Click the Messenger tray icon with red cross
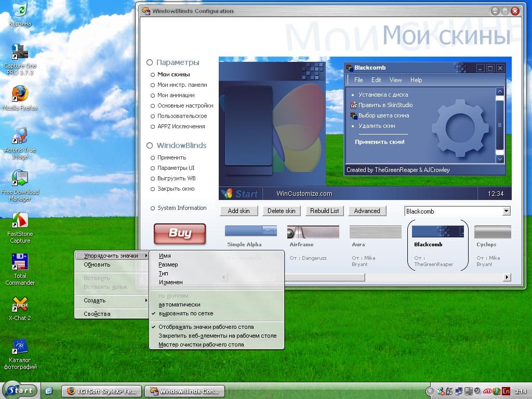Image resolution: width=532 pixels, height=399 pixels. pyautogui.click(x=441, y=391)
